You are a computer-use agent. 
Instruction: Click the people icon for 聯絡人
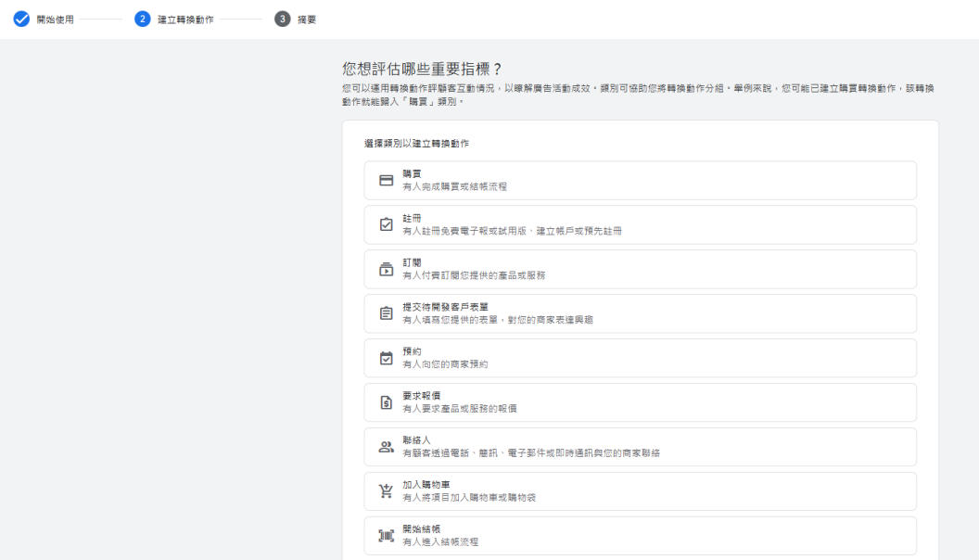[387, 447]
